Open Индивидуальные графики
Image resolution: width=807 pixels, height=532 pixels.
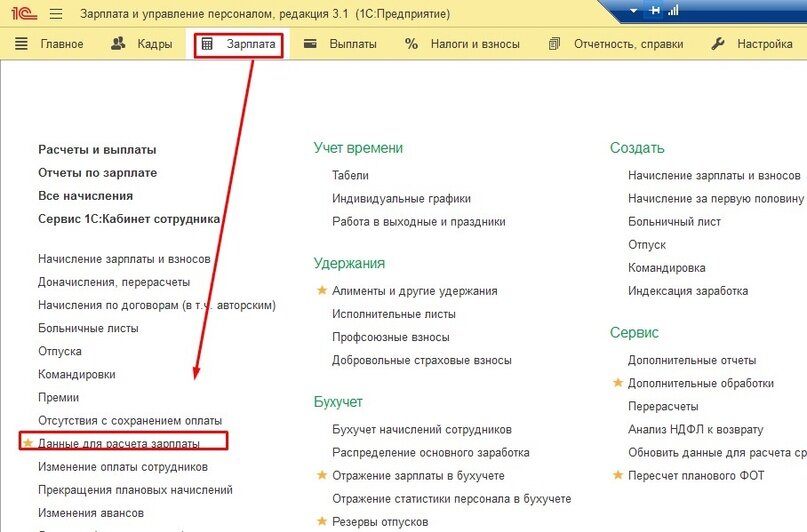click(401, 199)
